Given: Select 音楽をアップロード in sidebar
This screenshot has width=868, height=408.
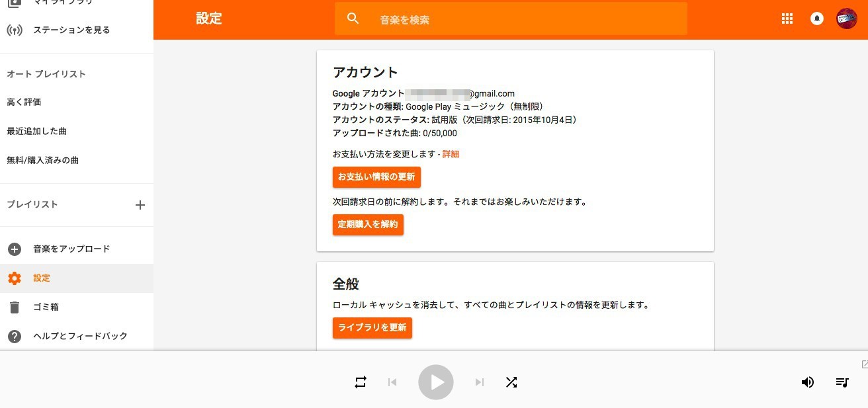Looking at the screenshot, I should pos(71,249).
